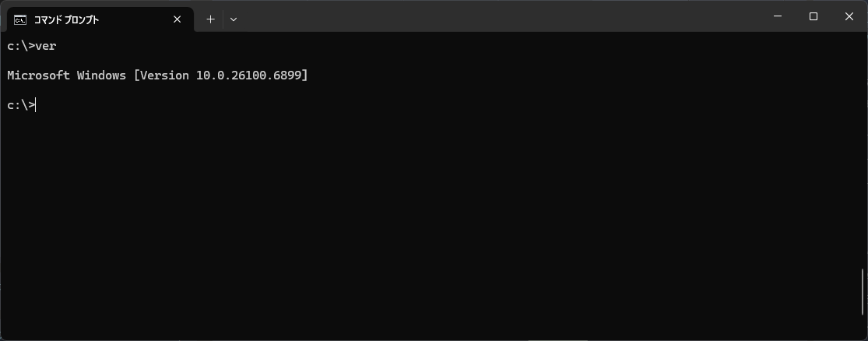Select the コマンド プロンプト tab title

pyautogui.click(x=66, y=19)
